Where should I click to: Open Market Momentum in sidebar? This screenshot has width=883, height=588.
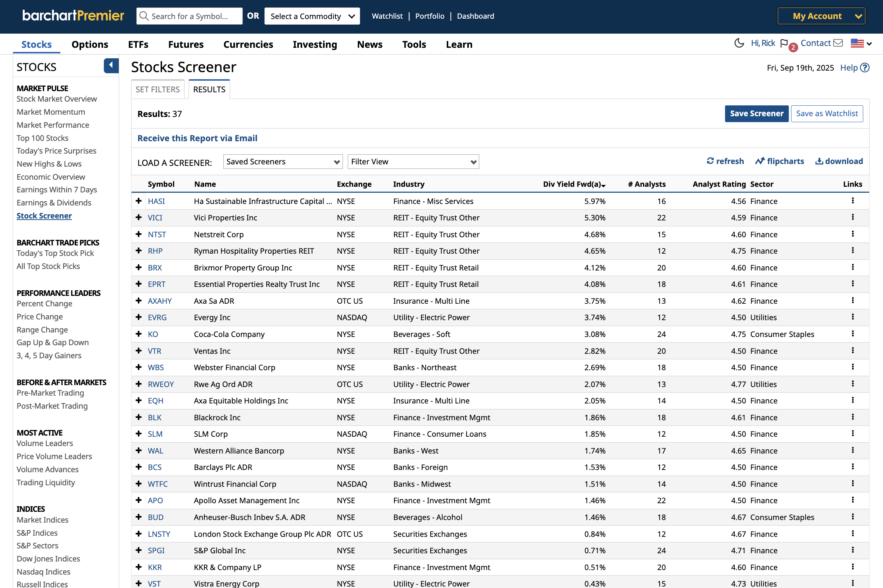click(x=51, y=112)
